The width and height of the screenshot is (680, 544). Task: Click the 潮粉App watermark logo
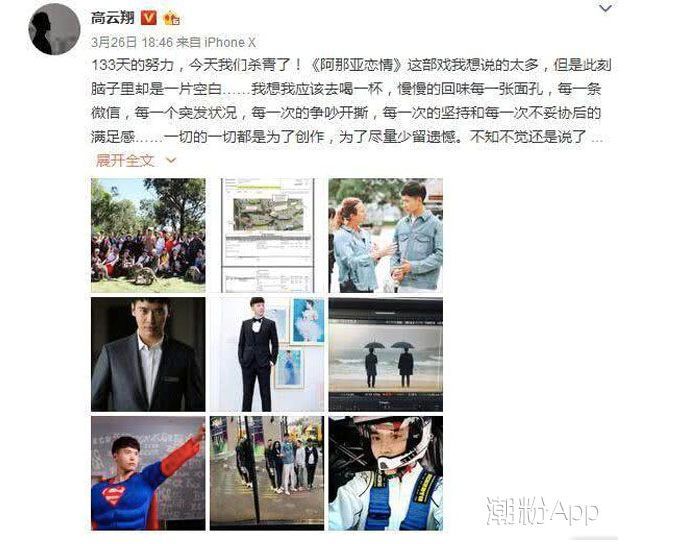(542, 511)
